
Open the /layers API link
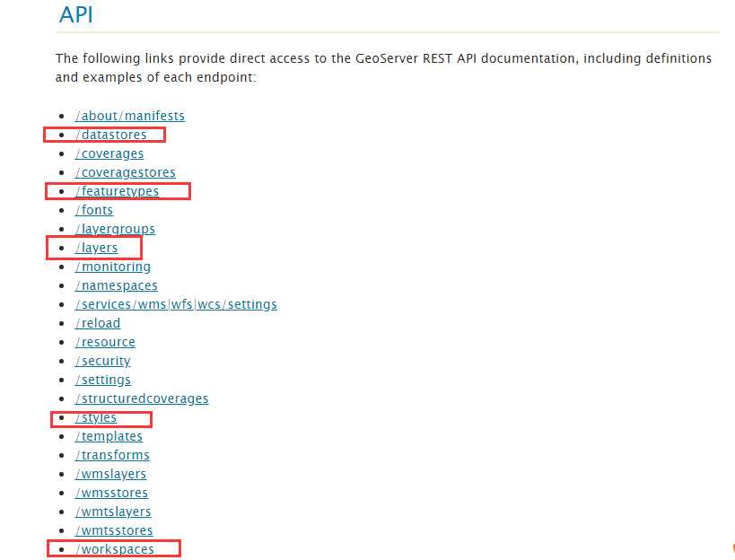[96, 248]
